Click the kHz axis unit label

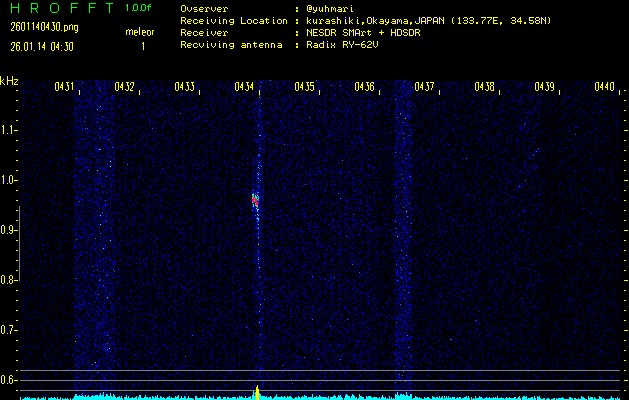tap(10, 81)
